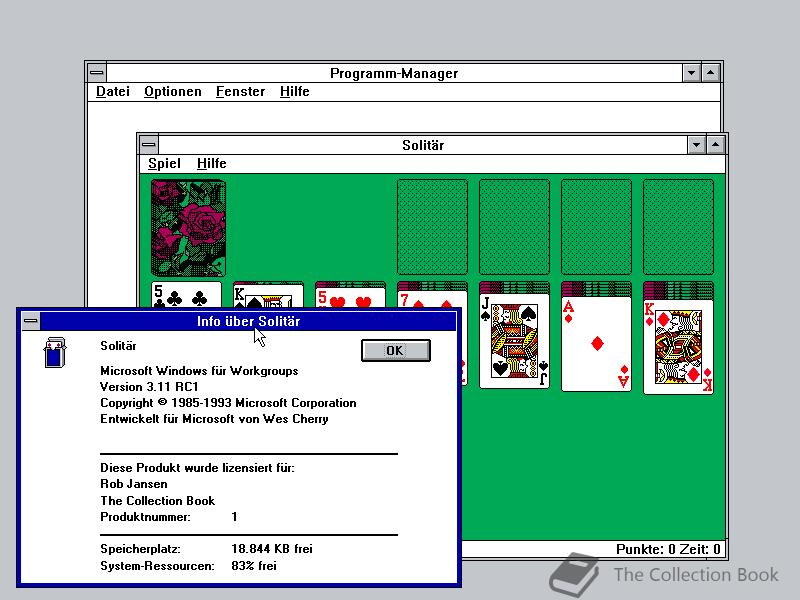Open the Spiel menu in Solitär
The height and width of the screenshot is (600, 800).
click(164, 164)
